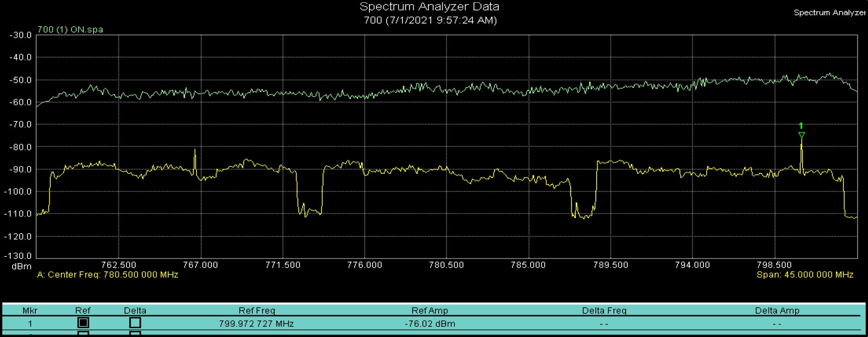Click the Delta Amp column header
The image size is (868, 337).
click(x=777, y=311)
